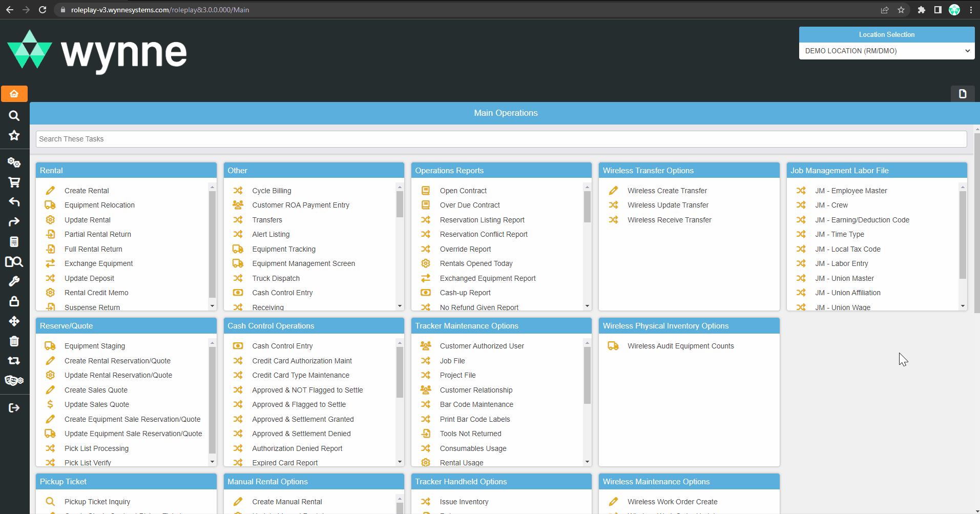980x514 pixels.
Task: Click the shopping cart sidebar icon
Action: point(14,182)
